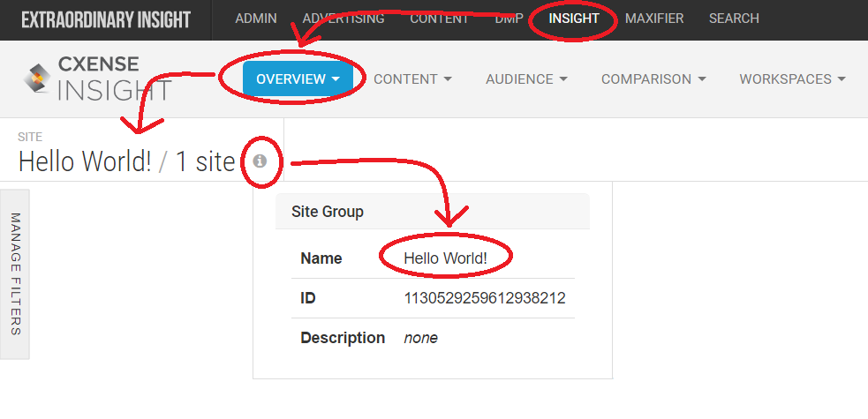The width and height of the screenshot is (868, 419).
Task: Go to the Search section
Action: click(734, 19)
